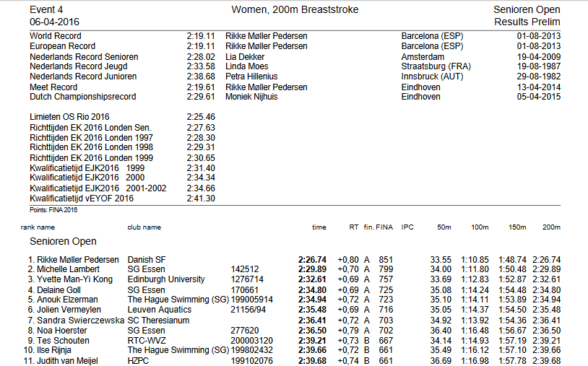
Task: Select swimmer 'Michelle Lambert'
Action: pos(68,269)
